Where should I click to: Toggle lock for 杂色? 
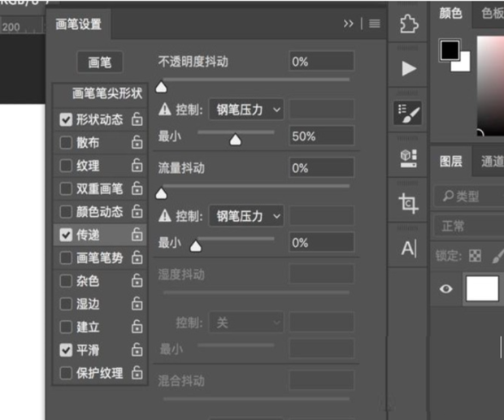[137, 280]
